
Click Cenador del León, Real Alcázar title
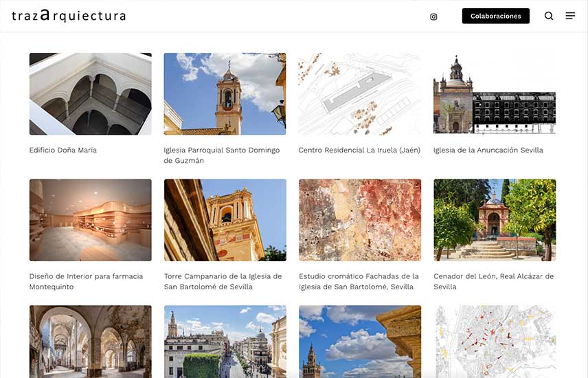point(494,281)
